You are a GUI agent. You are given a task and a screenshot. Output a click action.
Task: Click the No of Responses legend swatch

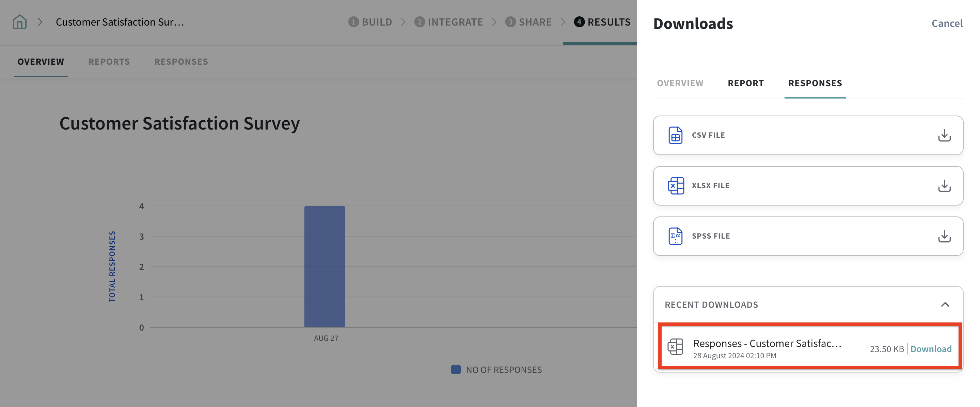pyautogui.click(x=456, y=369)
